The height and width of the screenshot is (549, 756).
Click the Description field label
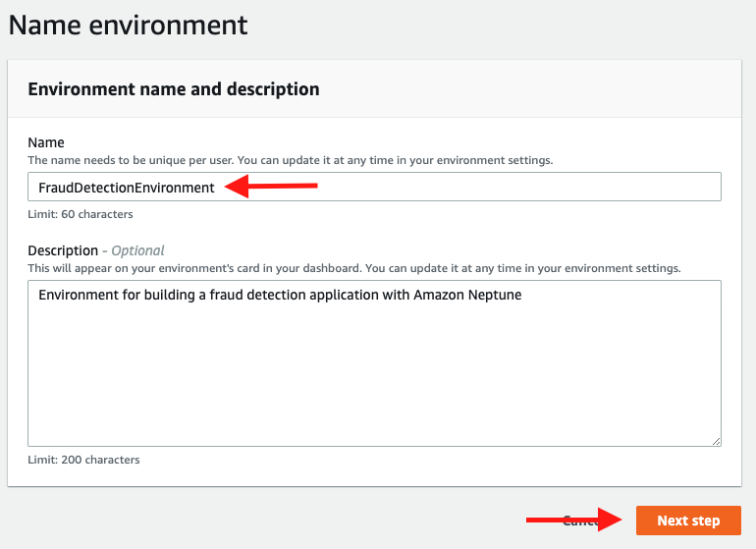63,250
